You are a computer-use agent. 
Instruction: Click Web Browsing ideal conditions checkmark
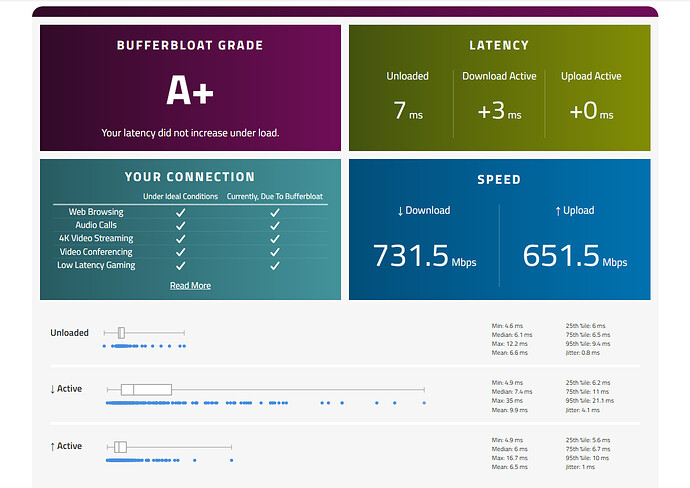[x=180, y=212]
